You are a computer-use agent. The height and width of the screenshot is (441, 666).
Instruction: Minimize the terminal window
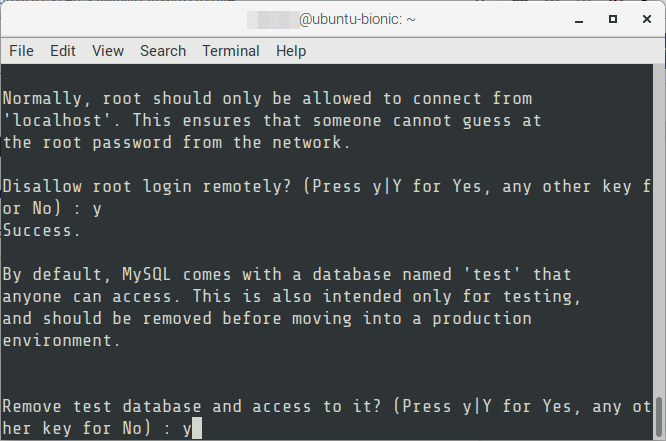[x=579, y=20]
